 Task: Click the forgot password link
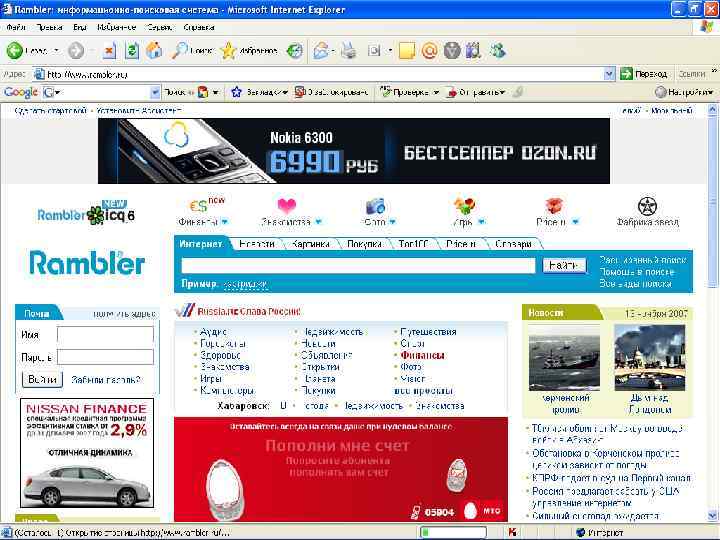[x=106, y=380]
